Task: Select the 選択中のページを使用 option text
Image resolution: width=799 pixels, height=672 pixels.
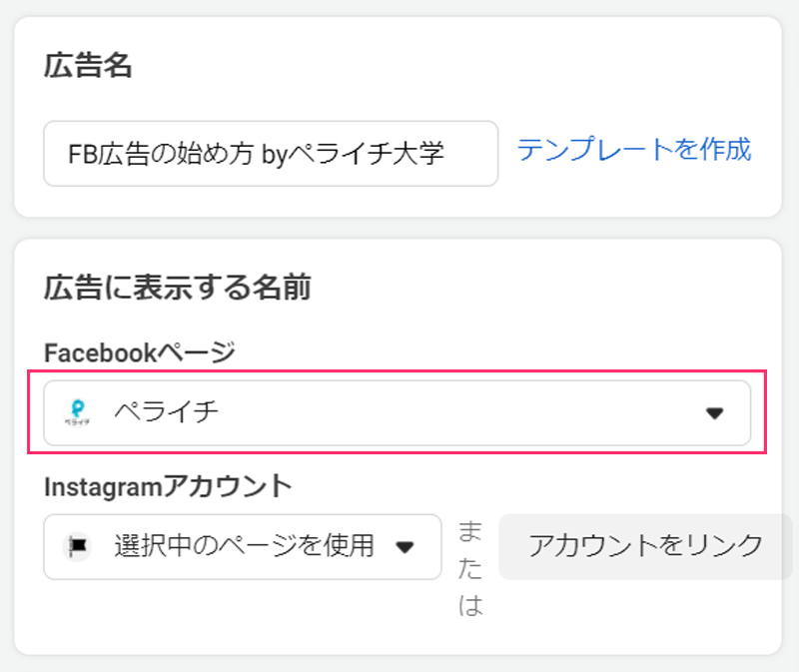Action: tap(244, 546)
